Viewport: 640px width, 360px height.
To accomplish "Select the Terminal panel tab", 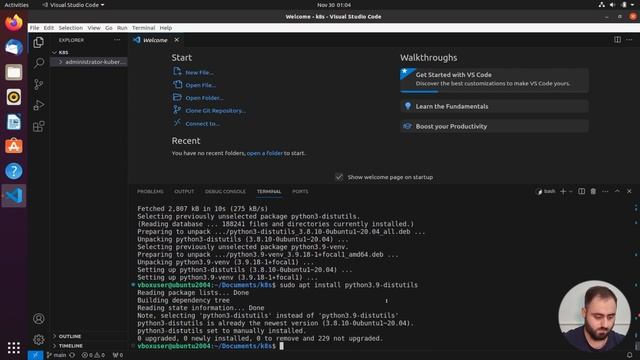I will (269, 191).
